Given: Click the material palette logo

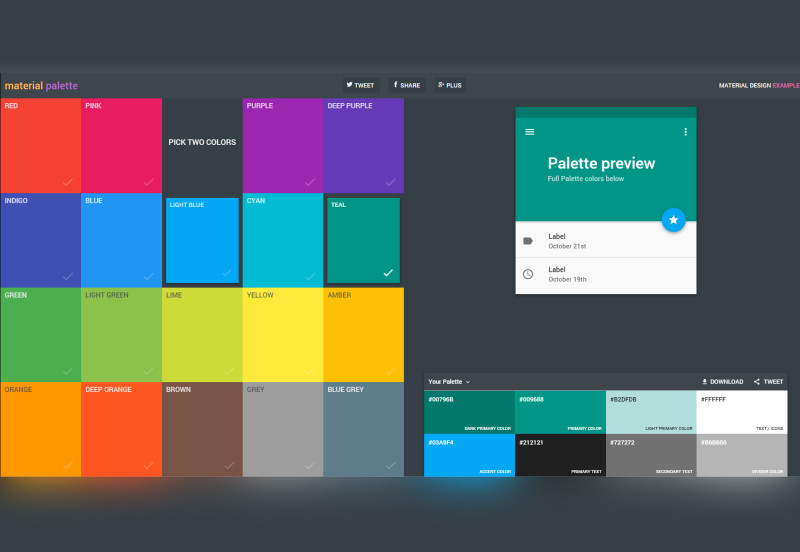Looking at the screenshot, I should (x=41, y=86).
